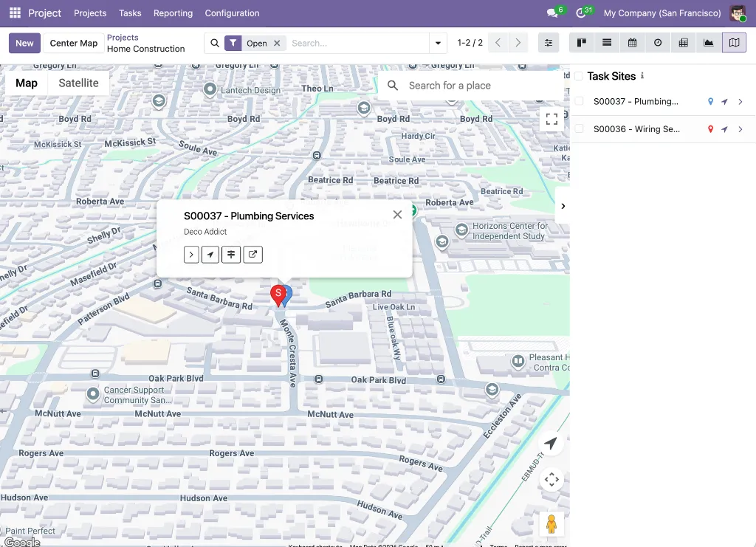This screenshot has height=547, width=756.
Task: Click the red S map marker
Action: [x=278, y=295]
